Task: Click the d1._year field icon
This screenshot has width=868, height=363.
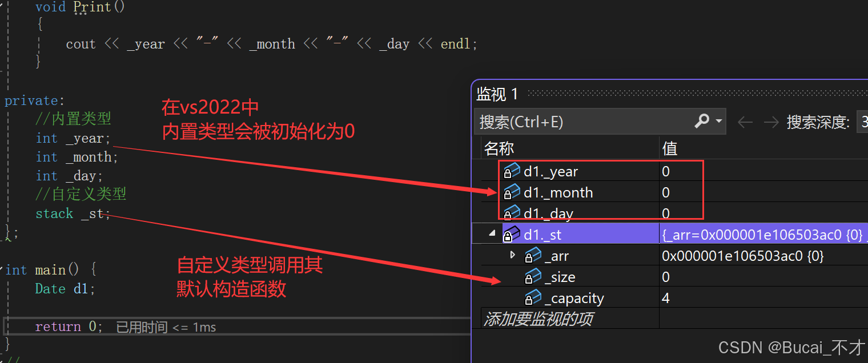Action: (x=512, y=171)
